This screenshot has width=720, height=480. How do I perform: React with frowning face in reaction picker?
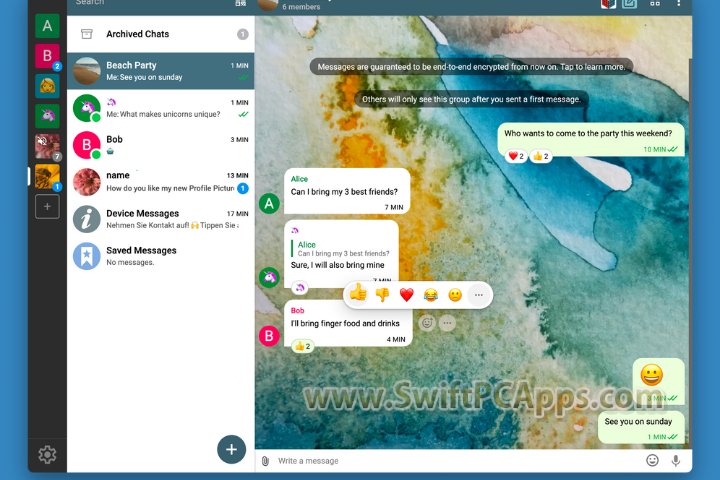point(455,294)
